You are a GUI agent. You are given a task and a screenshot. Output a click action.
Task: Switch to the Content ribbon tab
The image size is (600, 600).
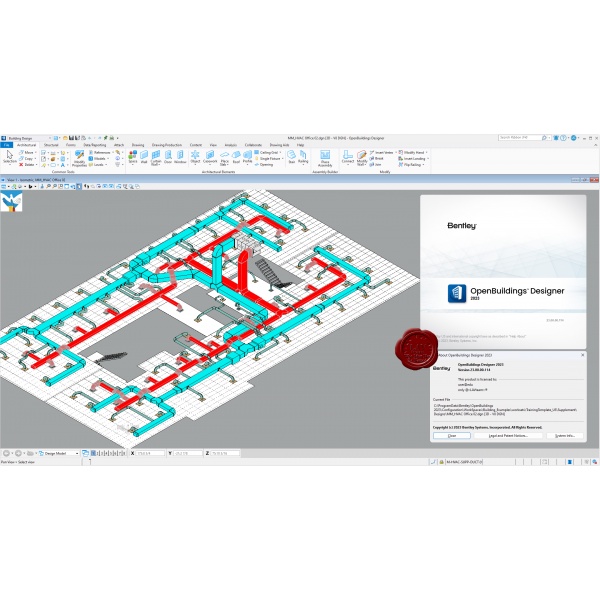[x=196, y=145]
